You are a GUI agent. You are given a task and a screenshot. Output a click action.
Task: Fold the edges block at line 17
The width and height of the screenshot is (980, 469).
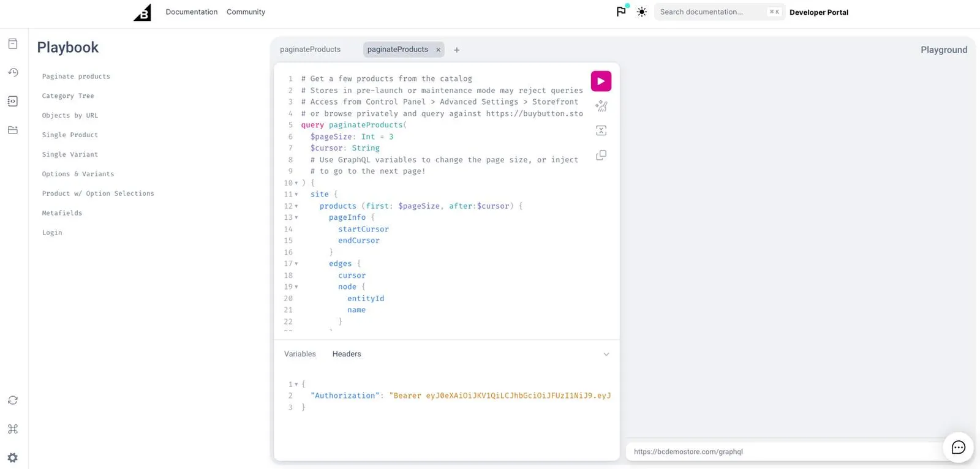[x=296, y=264]
